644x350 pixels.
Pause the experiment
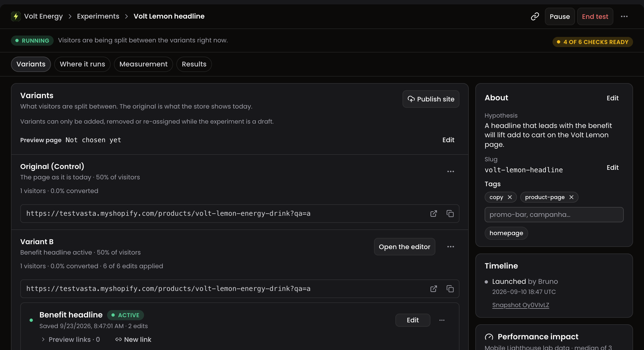click(560, 17)
